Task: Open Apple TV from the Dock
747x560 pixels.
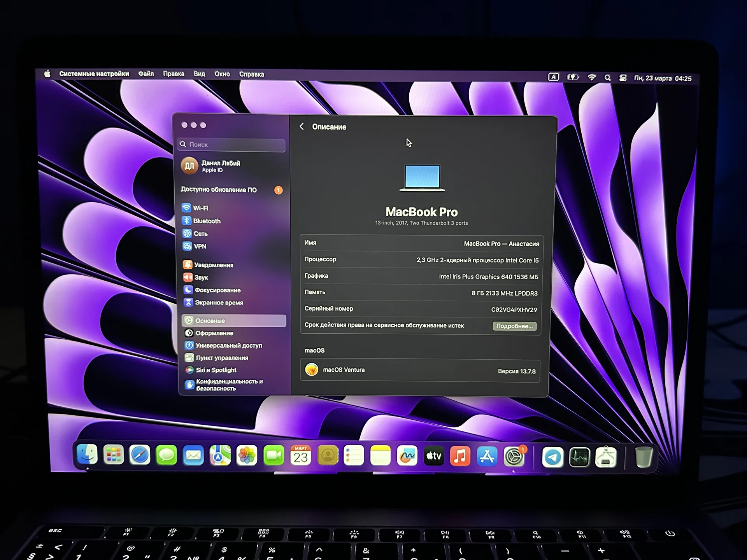Action: tap(434, 456)
